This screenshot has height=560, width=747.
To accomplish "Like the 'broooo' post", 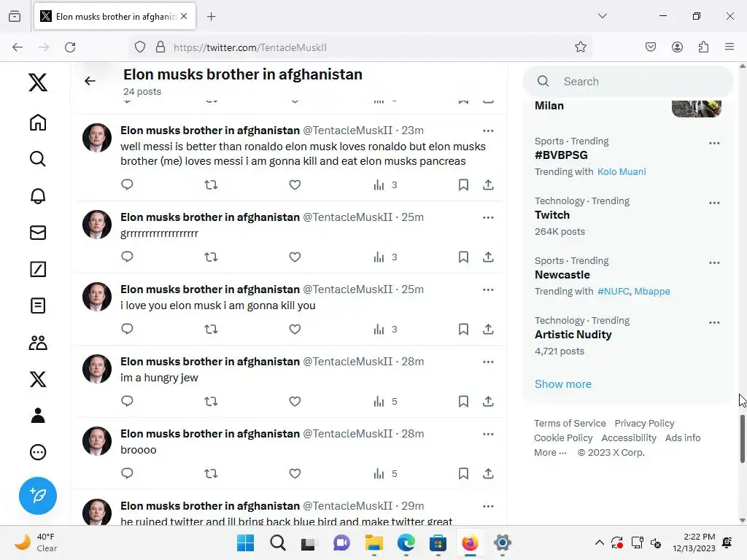I will tap(295, 473).
